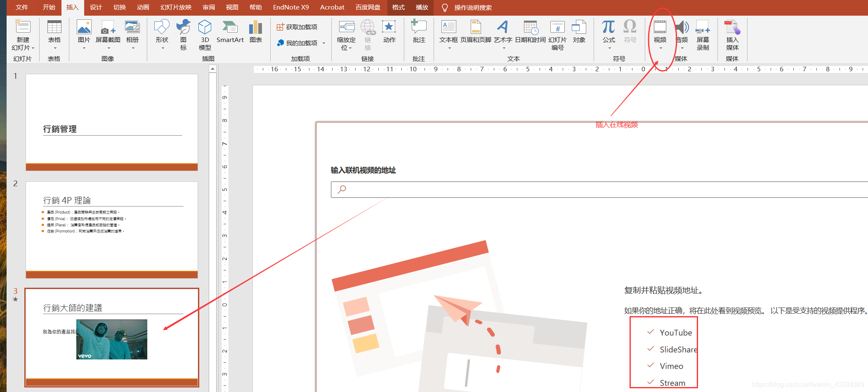This screenshot has width=868, height=392.
Task: Open the Slide Show (幻灯片放映) tab
Action: [x=176, y=7]
